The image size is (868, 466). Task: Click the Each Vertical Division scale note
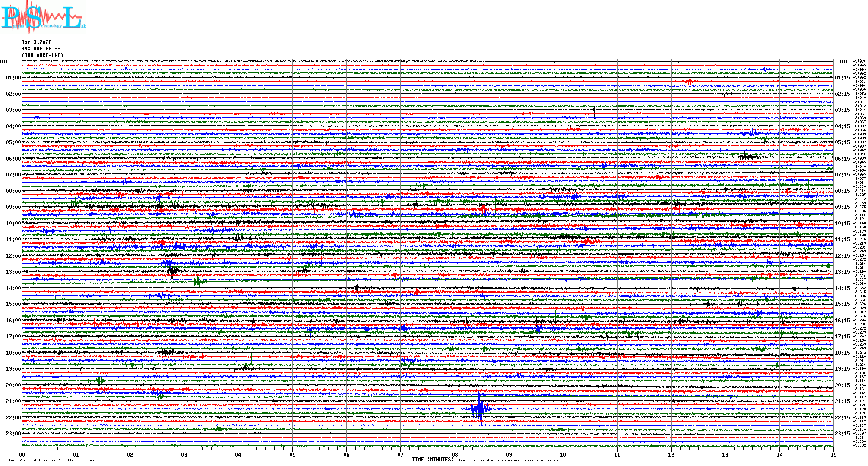pyautogui.click(x=55, y=460)
